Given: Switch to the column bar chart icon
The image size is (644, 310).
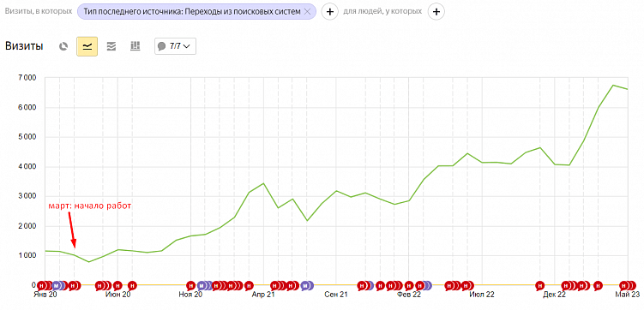Looking at the screenshot, I should [x=135, y=46].
